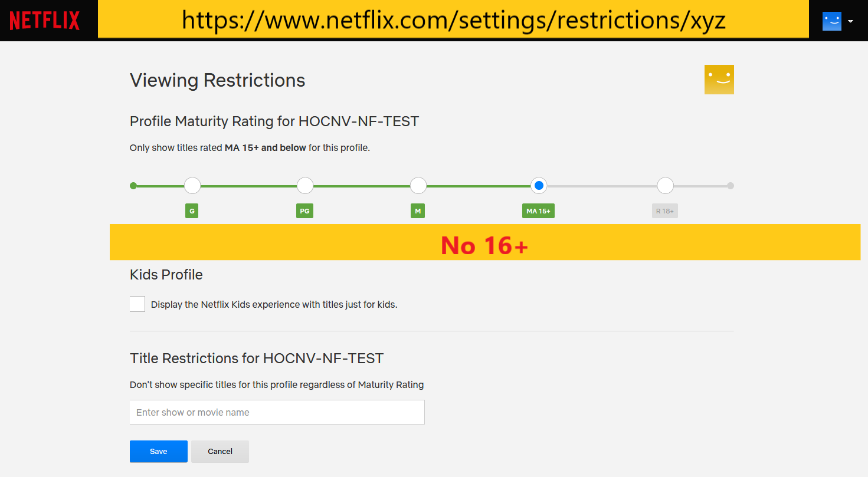Select the PG maturity rating circle
Image resolution: width=868 pixels, height=477 pixels.
305,186
